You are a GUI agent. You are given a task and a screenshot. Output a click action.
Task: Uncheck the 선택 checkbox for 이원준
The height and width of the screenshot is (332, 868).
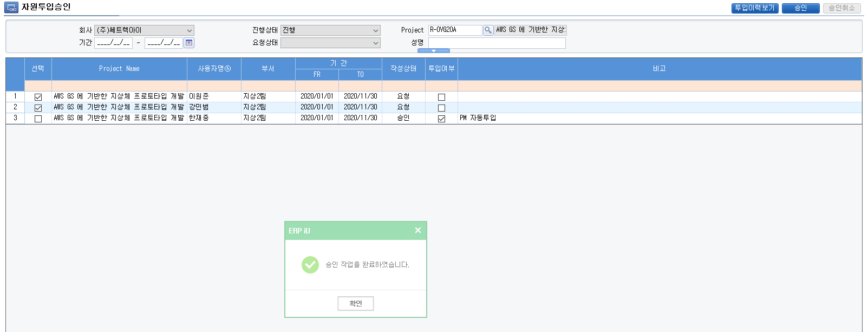tap(38, 97)
